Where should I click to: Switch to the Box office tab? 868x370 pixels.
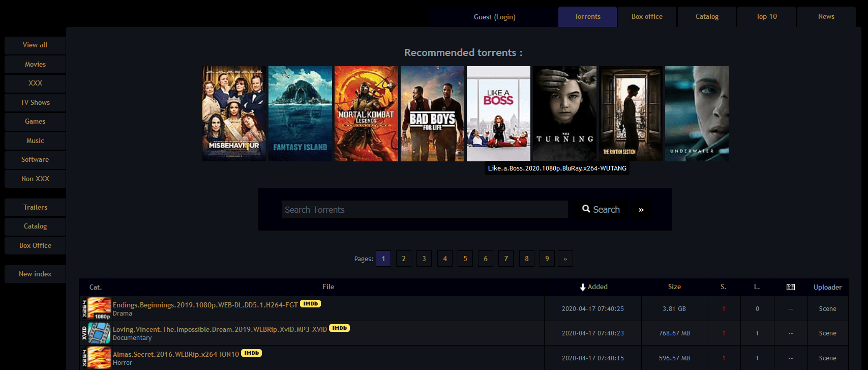point(647,17)
